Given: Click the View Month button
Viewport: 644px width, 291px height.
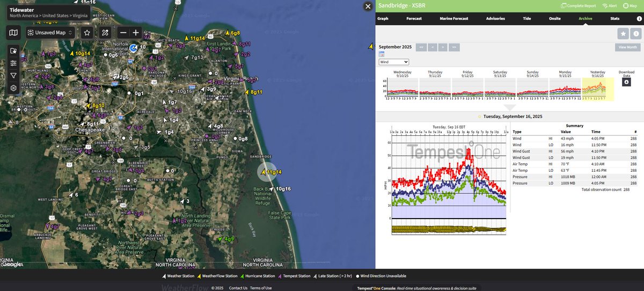Looking at the screenshot, I should [x=627, y=47].
